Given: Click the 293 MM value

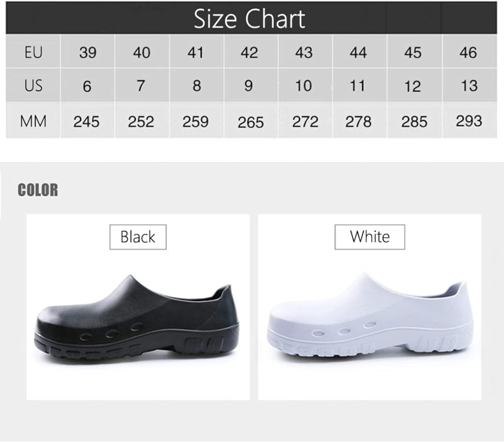Looking at the screenshot, I should pos(469,120).
